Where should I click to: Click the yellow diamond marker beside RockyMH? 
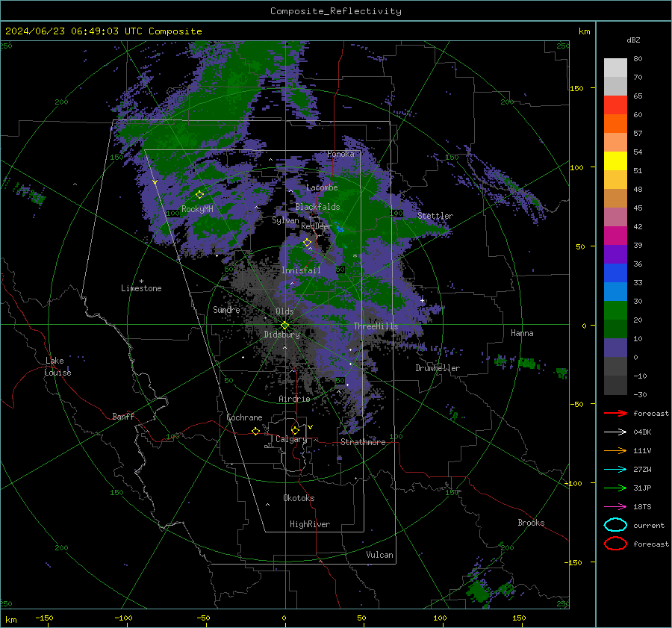click(x=199, y=195)
